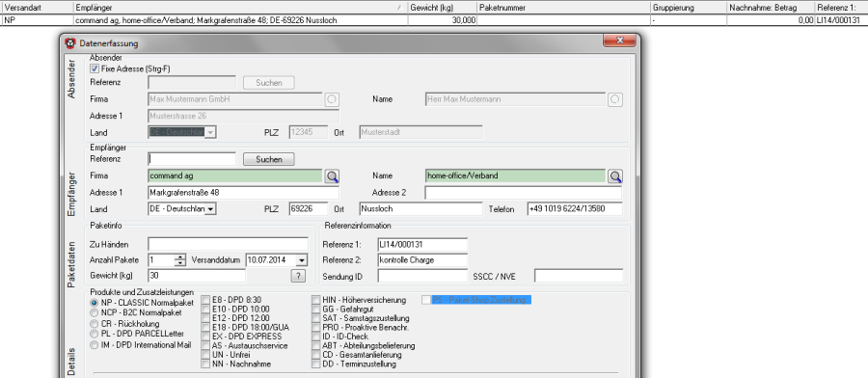
Task: Click the Anzahl Pakete spinner arrows
Action: pos(180,259)
